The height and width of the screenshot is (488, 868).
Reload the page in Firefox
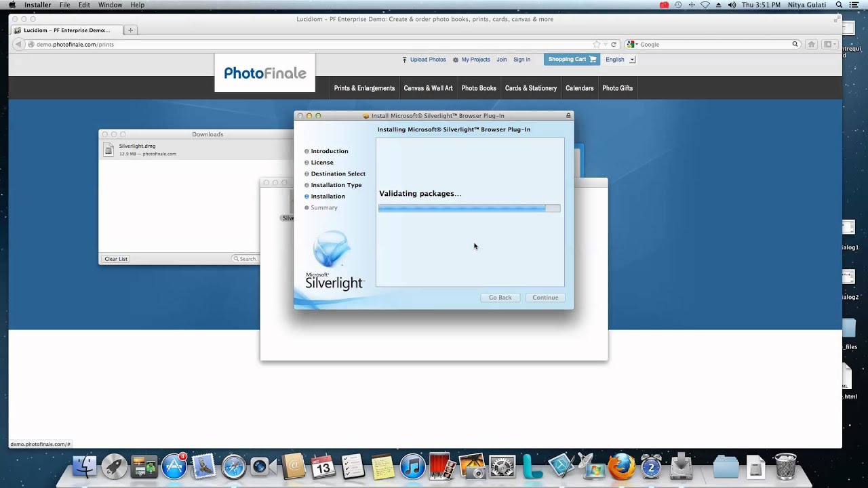614,44
